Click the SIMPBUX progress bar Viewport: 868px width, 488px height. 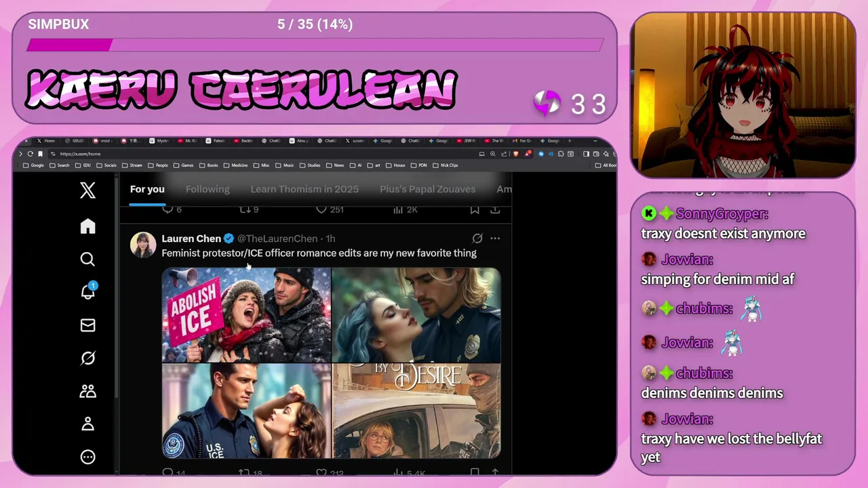pyautogui.click(x=315, y=45)
